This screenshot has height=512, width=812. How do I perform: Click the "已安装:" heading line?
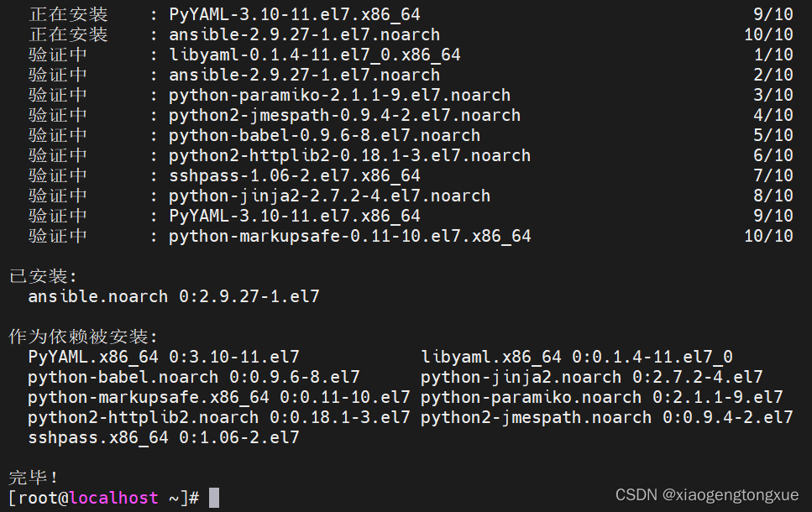pyautogui.click(x=43, y=276)
